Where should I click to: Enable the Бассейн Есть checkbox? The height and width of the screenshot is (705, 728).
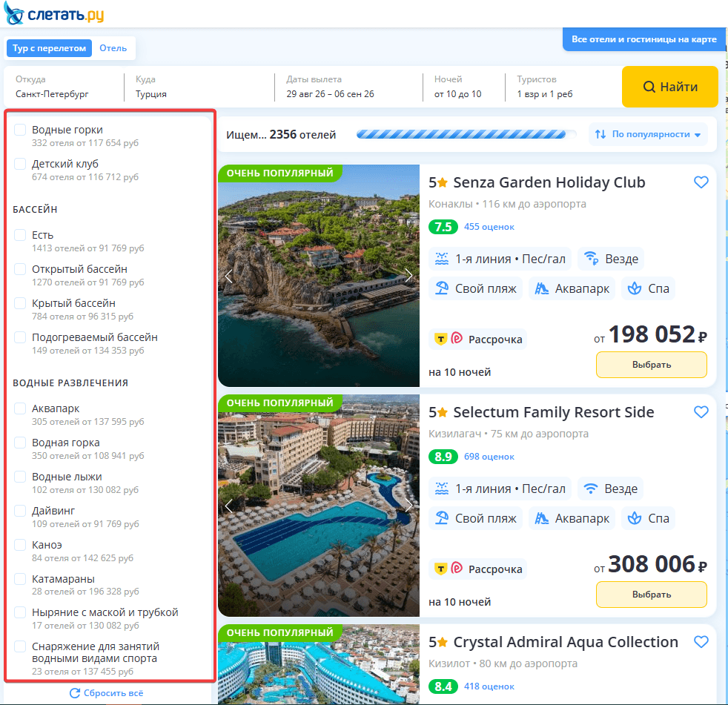[20, 235]
